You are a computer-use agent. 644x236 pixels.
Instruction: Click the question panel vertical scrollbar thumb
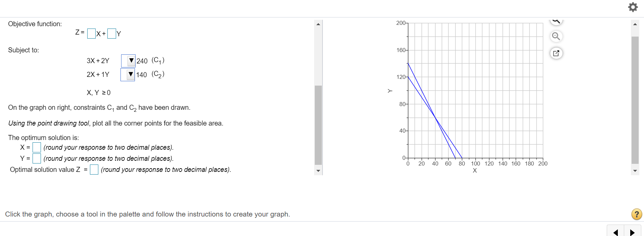point(318,125)
